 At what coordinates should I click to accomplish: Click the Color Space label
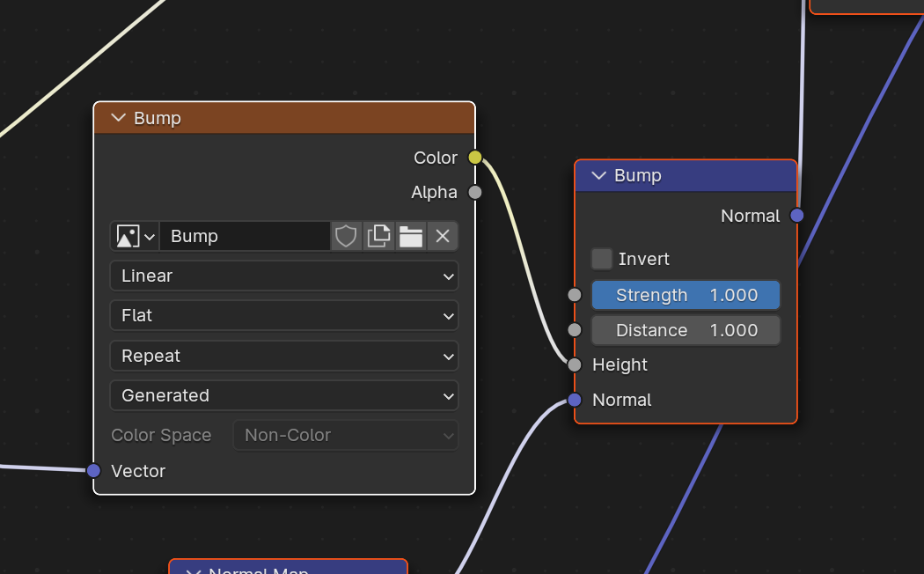[161, 436]
